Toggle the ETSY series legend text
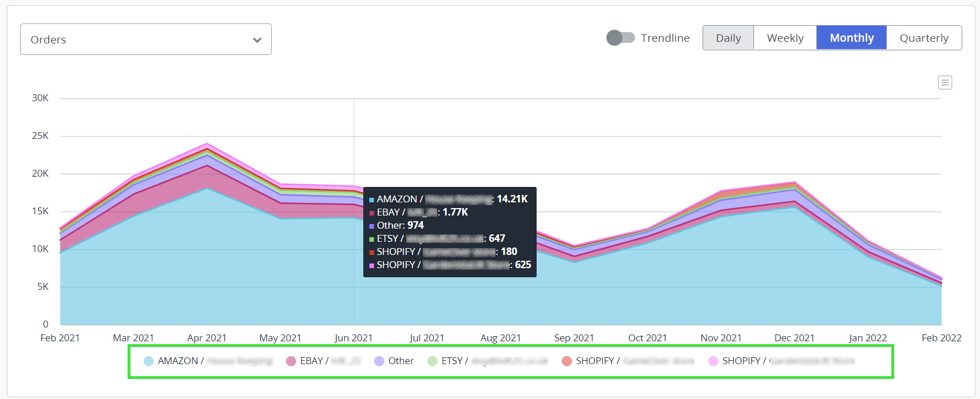 [454, 361]
